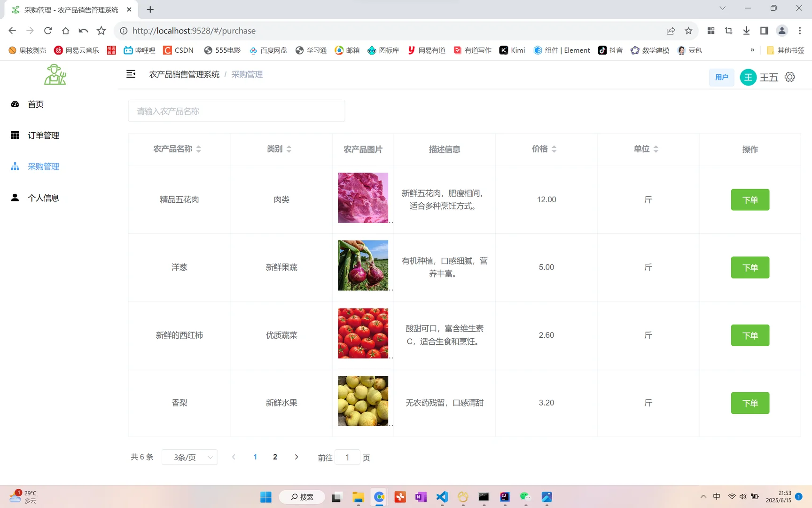Toggle ascending sort on the 价格 column
Image resolution: width=812 pixels, height=508 pixels.
tap(554, 146)
